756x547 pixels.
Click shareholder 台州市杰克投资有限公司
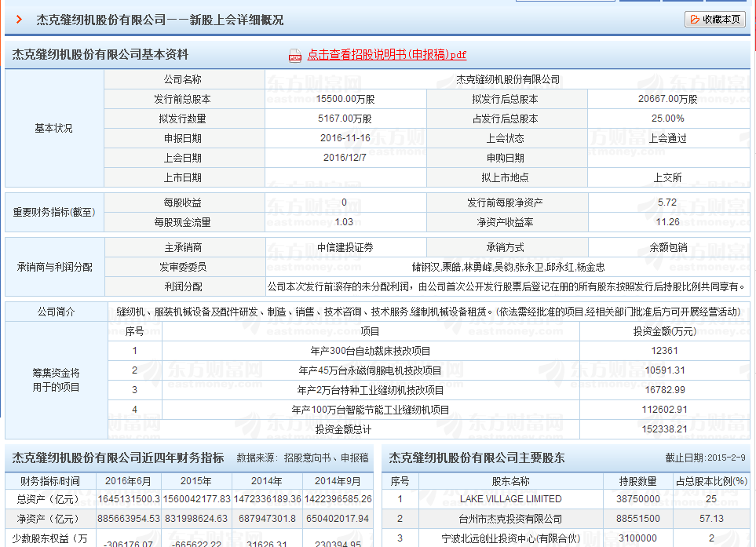click(510, 519)
